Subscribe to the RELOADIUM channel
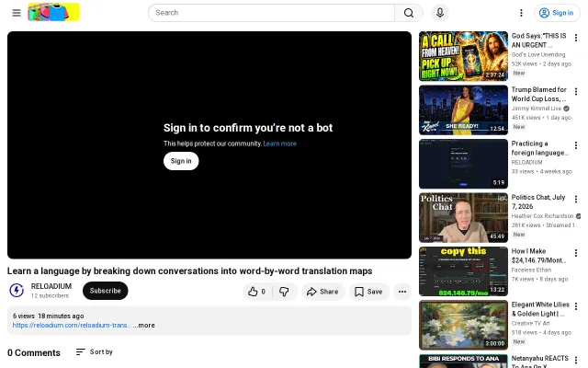 tap(106, 291)
